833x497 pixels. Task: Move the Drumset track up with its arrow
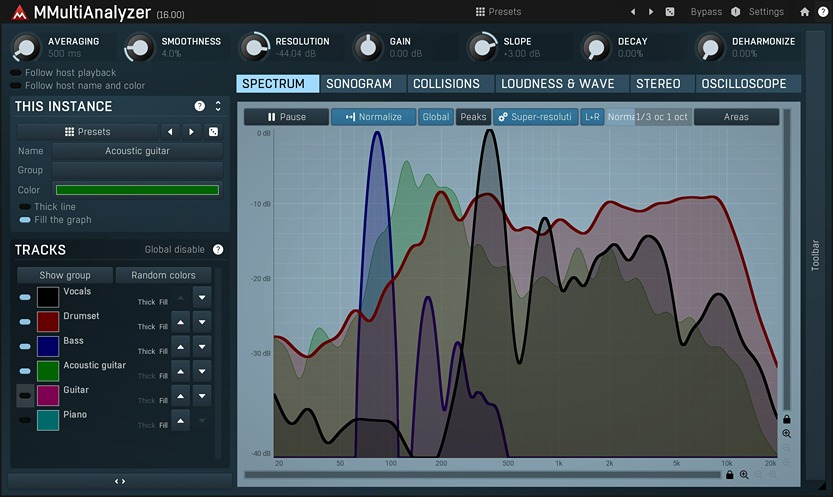(181, 321)
